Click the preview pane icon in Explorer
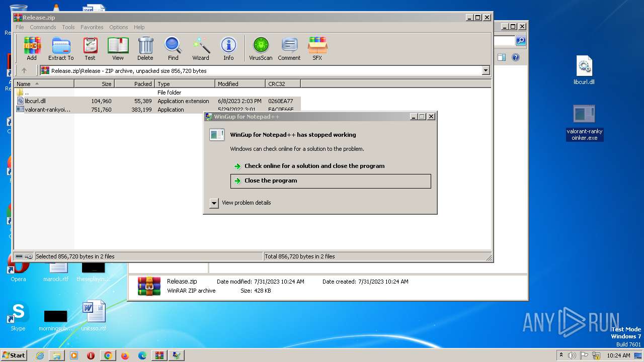The width and height of the screenshot is (644, 362). click(x=502, y=57)
